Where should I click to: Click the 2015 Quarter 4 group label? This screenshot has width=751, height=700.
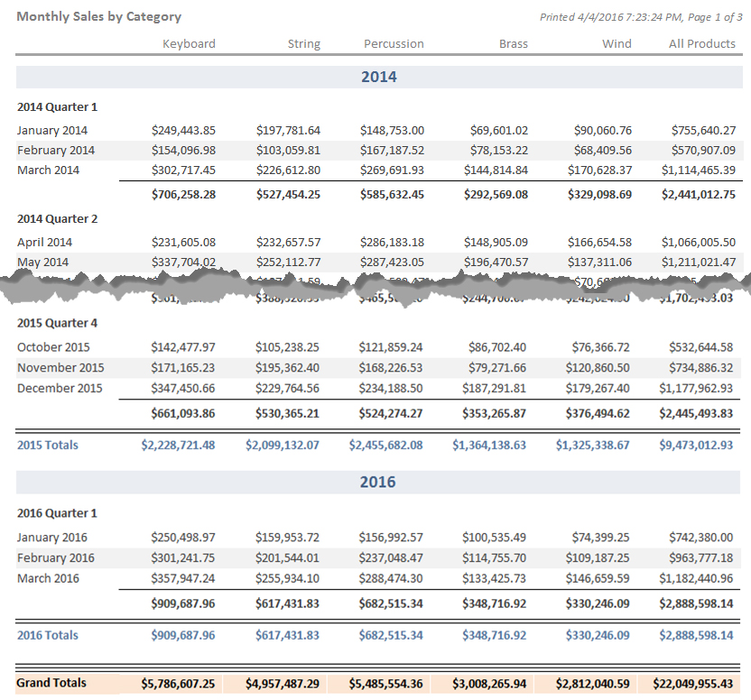[x=57, y=323]
